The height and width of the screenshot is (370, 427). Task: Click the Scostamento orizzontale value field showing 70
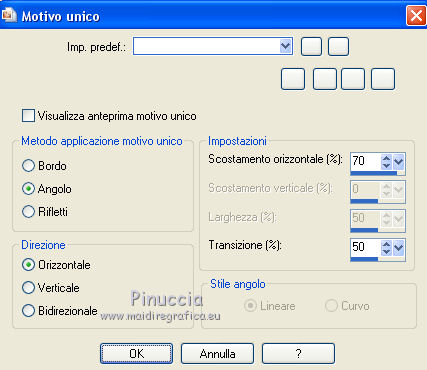(x=366, y=161)
